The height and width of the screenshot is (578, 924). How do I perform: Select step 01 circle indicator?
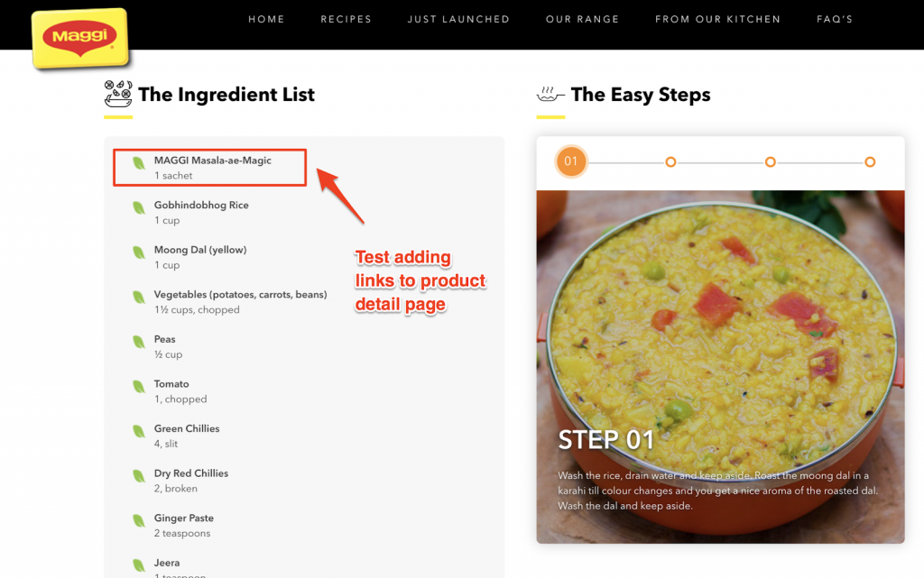point(570,162)
